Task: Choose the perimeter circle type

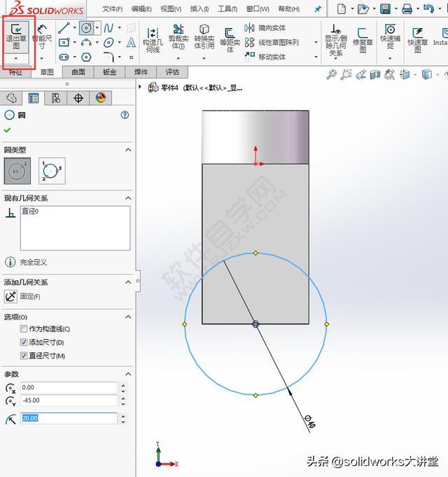Action: click(x=52, y=171)
